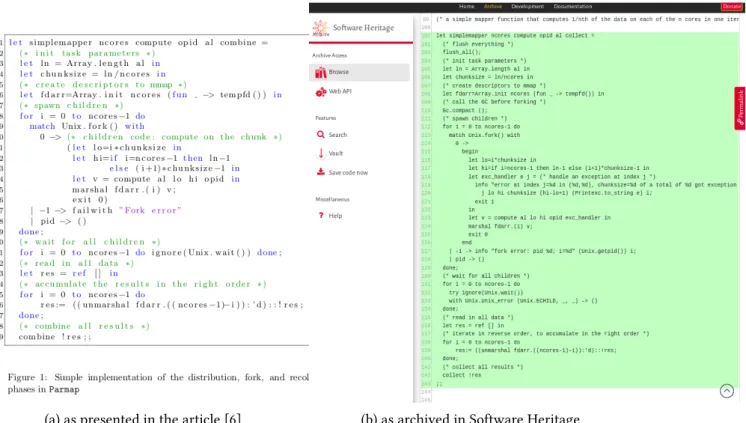Open the Save code now link
This screenshot has width=746, height=423.
[x=348, y=173]
